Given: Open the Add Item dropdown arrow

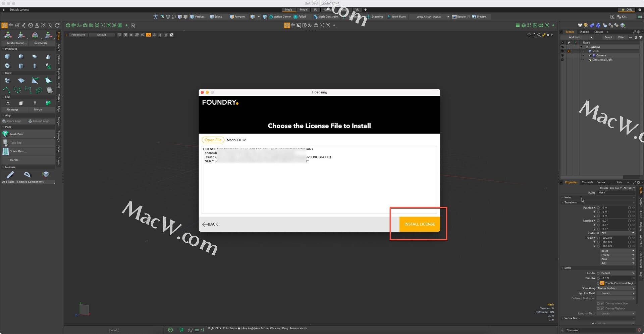Looking at the screenshot, I should click(591, 38).
